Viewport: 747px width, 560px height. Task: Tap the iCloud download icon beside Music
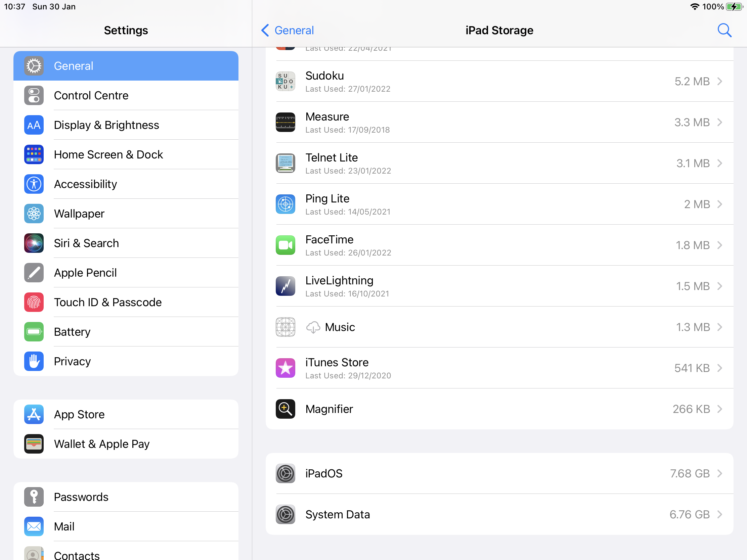pos(313,327)
